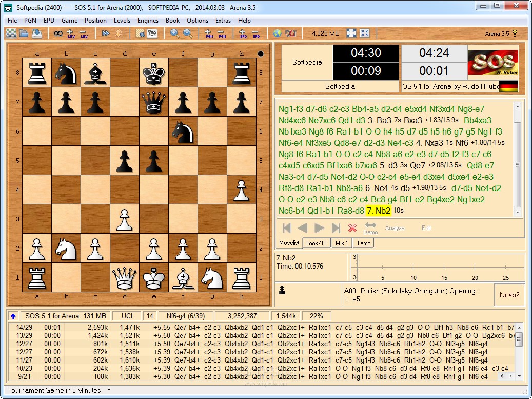
Task: Open the Extras menu
Action: point(223,21)
